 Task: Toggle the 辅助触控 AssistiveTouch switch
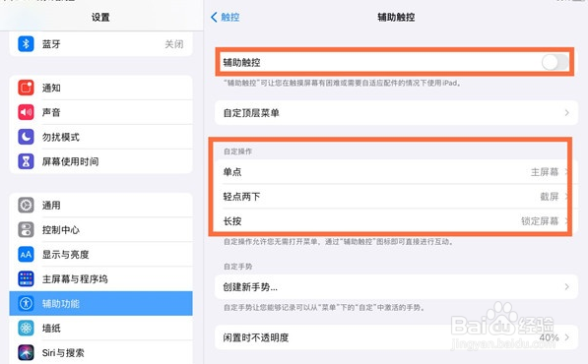tap(555, 62)
